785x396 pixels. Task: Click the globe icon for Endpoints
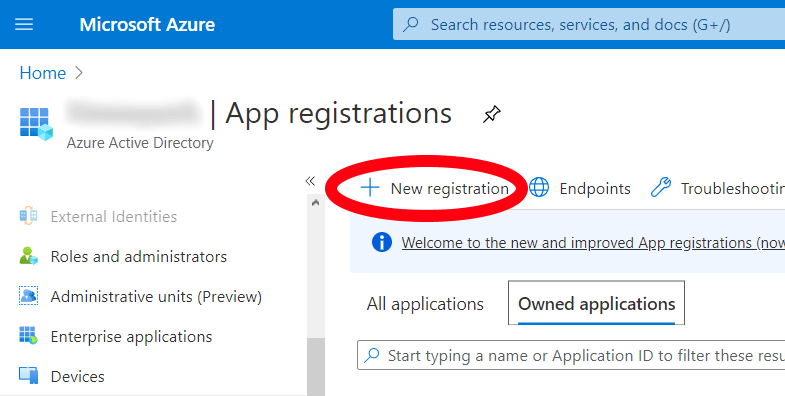click(x=539, y=188)
